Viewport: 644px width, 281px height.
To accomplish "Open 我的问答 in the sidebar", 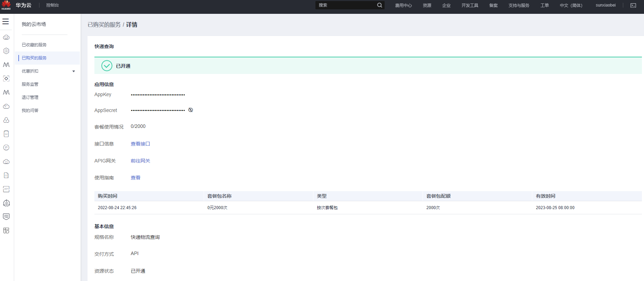I will (30, 111).
